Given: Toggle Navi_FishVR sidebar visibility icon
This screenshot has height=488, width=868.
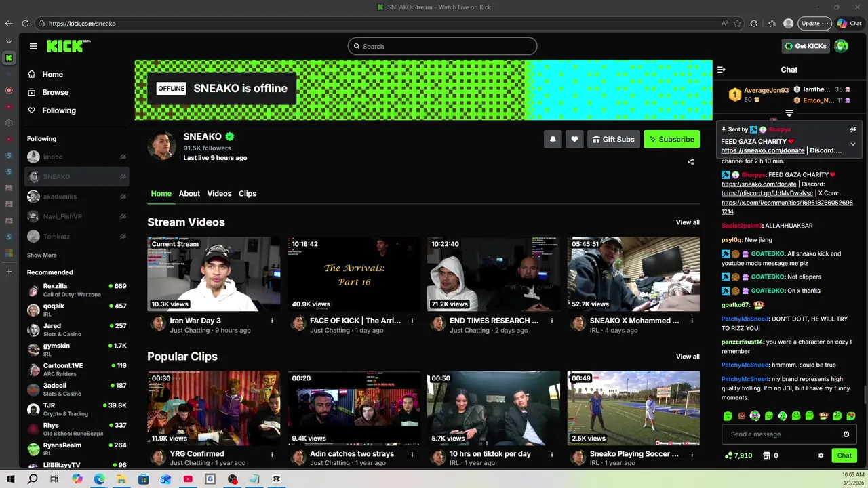Looking at the screenshot, I should pos(123,216).
